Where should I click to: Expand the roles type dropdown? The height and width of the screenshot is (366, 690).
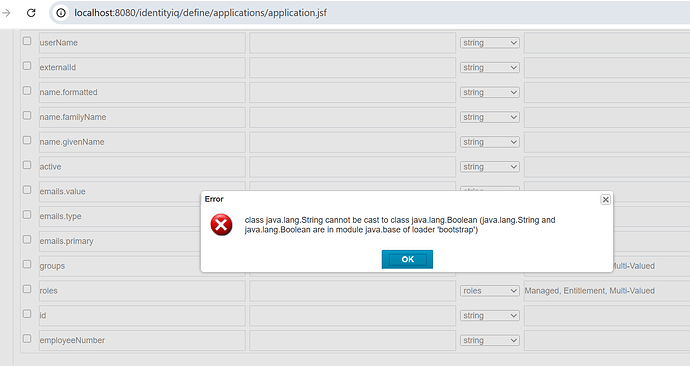(x=490, y=291)
